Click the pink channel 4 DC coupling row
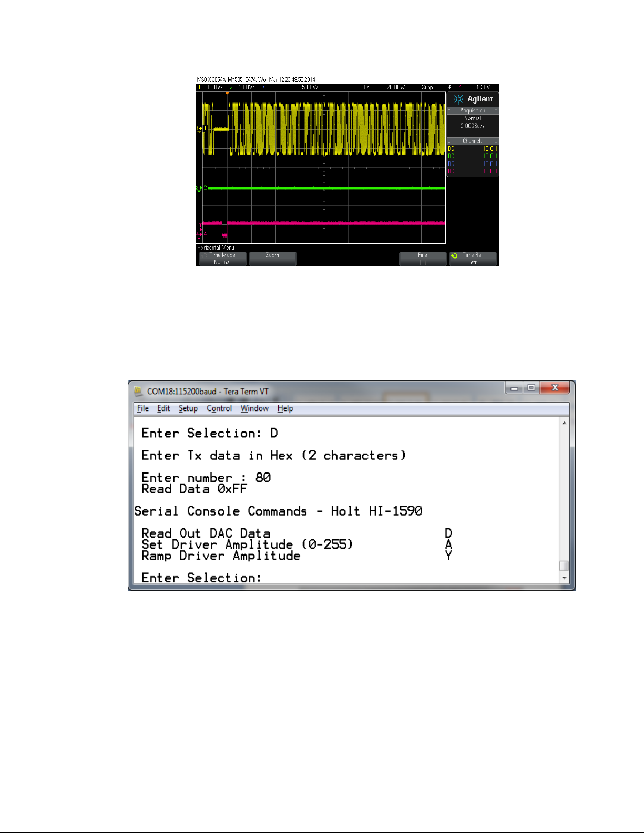644x833 pixels. 473,171
